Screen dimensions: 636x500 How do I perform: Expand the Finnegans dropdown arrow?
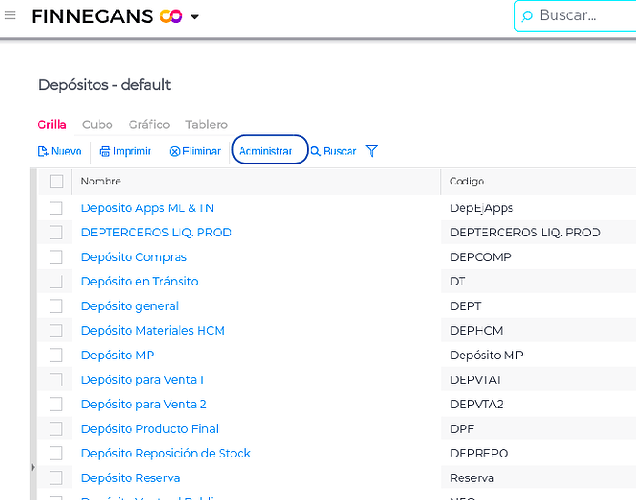(195, 17)
